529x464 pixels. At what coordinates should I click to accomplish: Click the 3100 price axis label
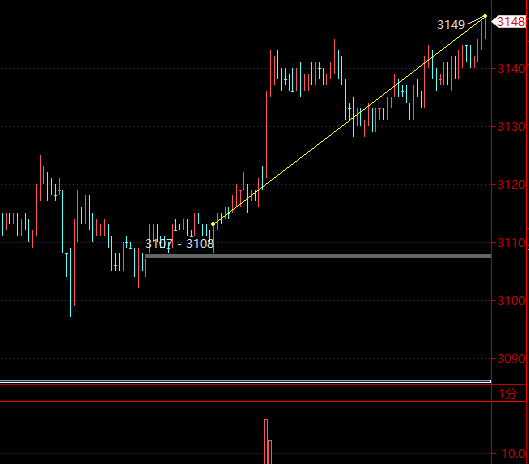[511, 301]
